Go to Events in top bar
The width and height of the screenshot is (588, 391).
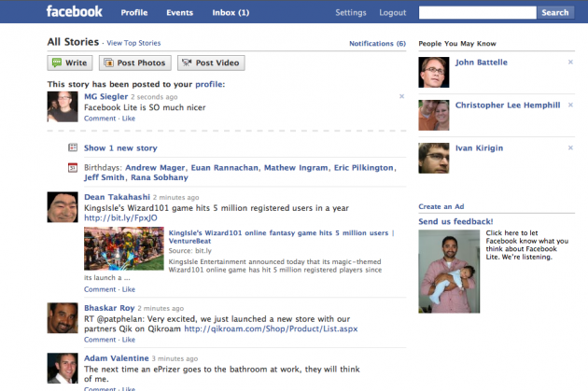point(179,12)
